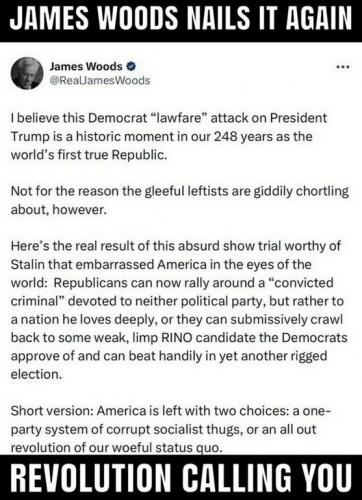Click the single word 'election.' line
This screenshot has width=362, height=500.
[x=36, y=374]
